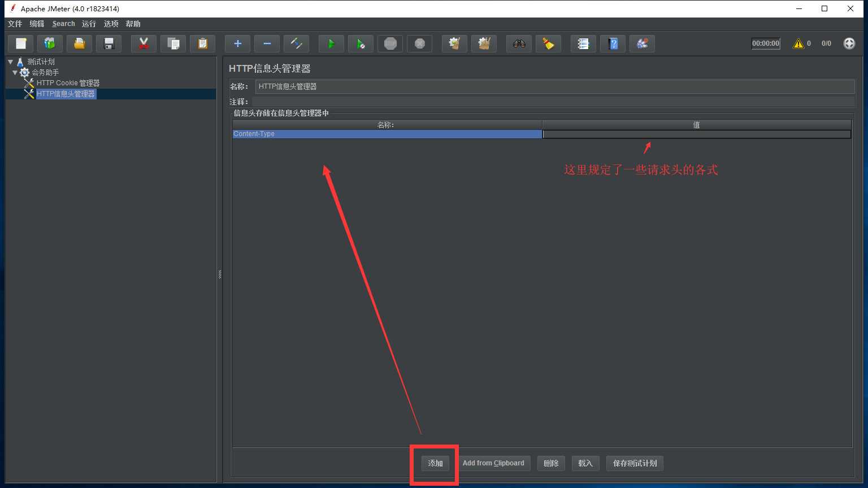Select the 测试计划 tree item
The image size is (868, 488).
pos(41,62)
